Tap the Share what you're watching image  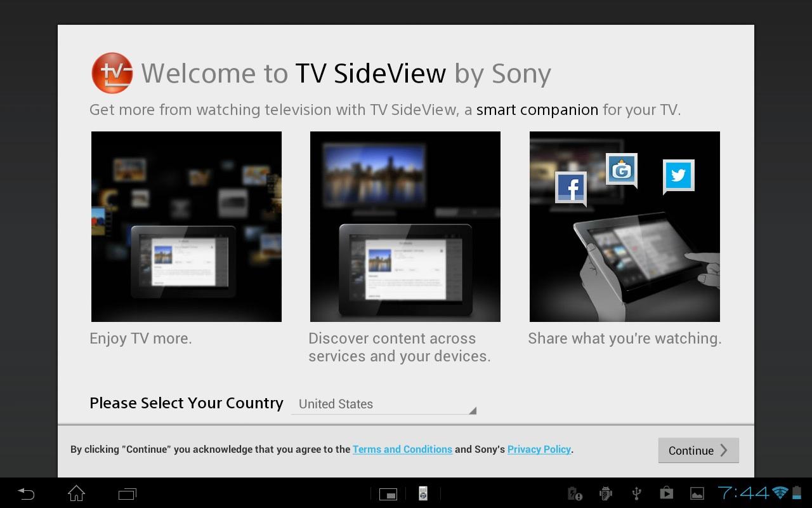click(625, 227)
